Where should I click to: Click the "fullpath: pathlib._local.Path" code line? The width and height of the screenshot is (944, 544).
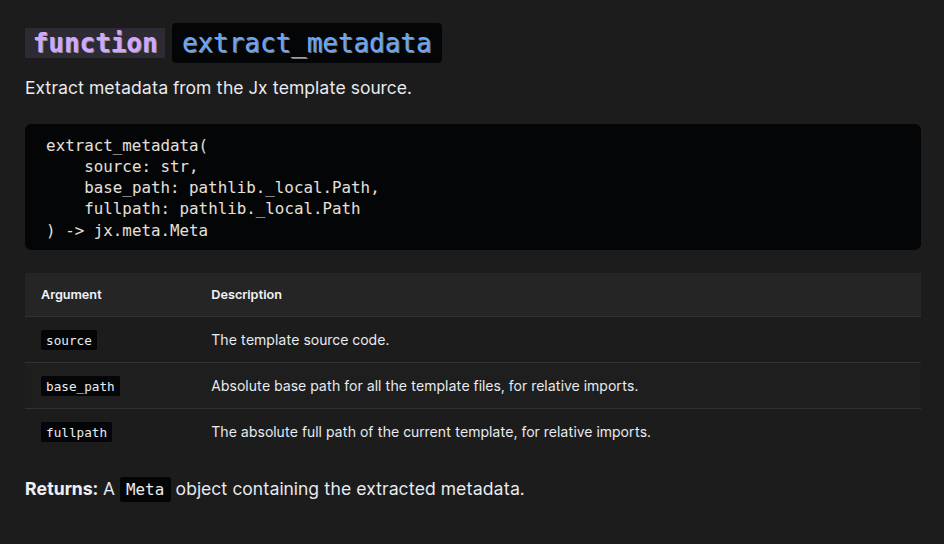(222, 208)
